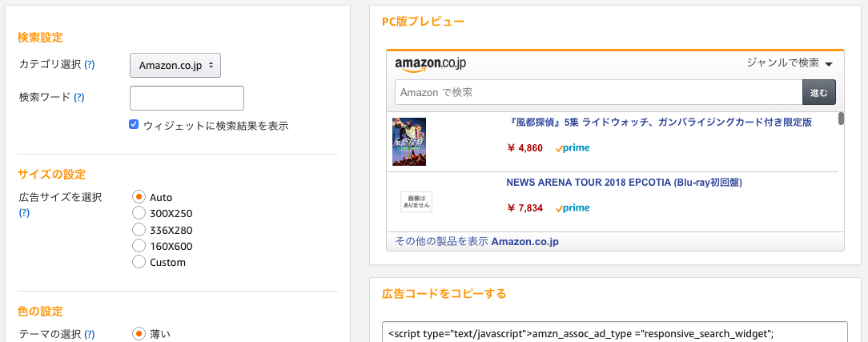This screenshot has width=868, height=342.
Task: Open その他の製品を表示 Amazon.co.jp link
Action: pos(477,242)
